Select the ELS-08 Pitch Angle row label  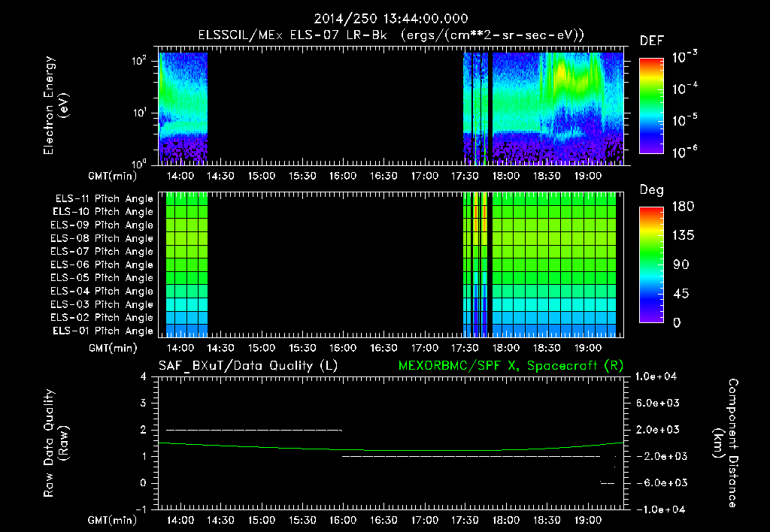(102, 238)
